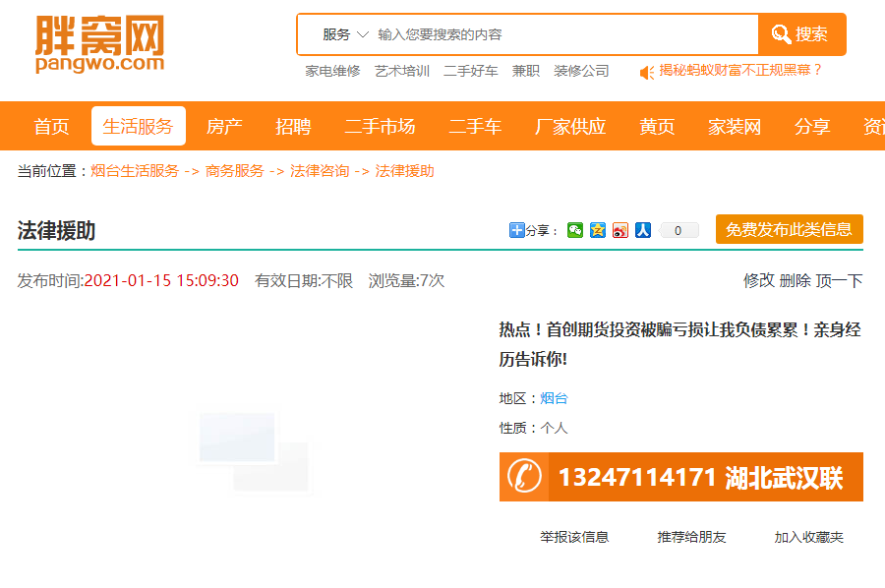Open 装修公司 hot search link
Image resolution: width=885 pixels, height=588 pixels.
[581, 71]
